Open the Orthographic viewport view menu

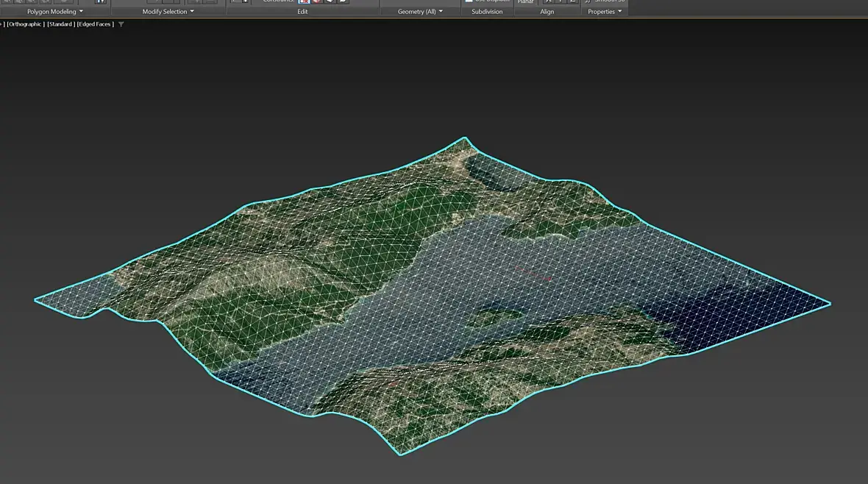pos(26,24)
